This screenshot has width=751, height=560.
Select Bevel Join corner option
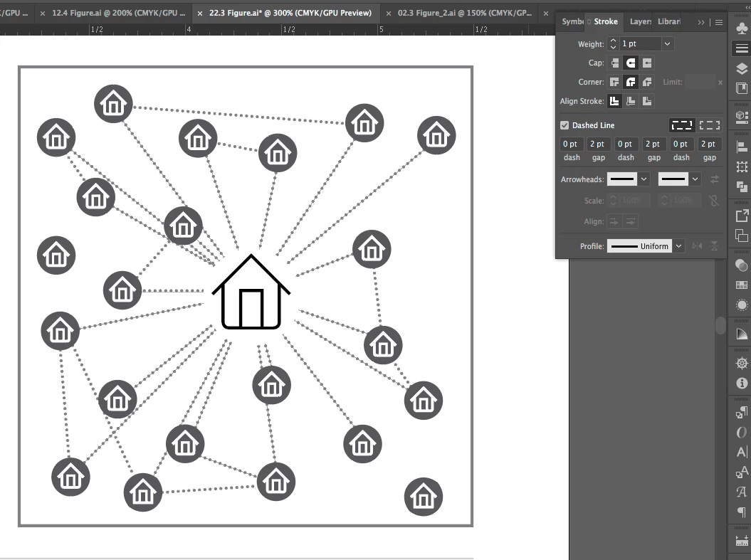tap(647, 82)
